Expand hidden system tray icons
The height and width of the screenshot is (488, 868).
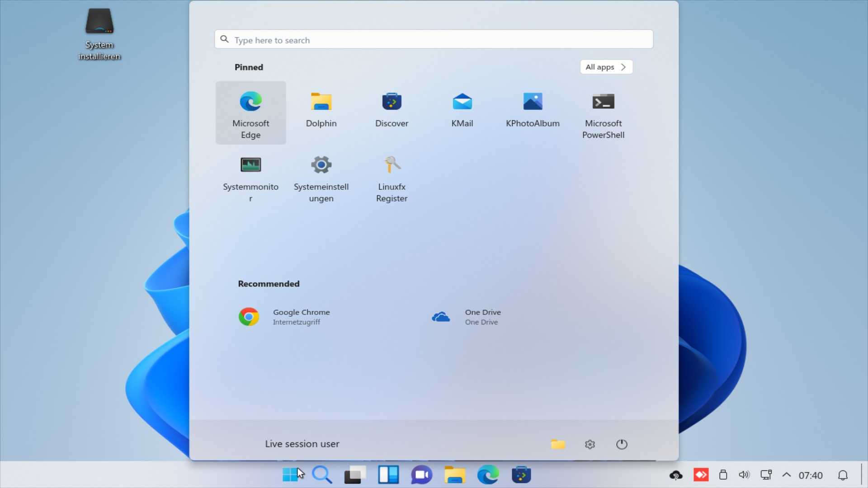pyautogui.click(x=787, y=474)
